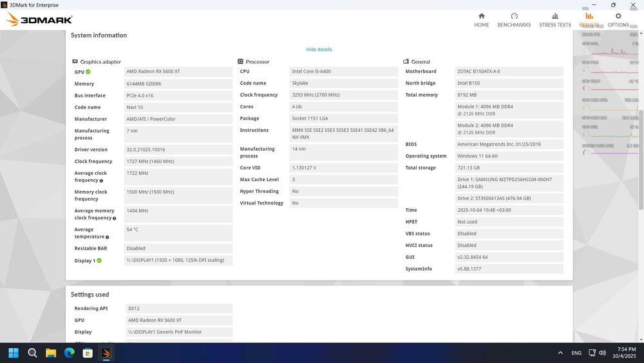The height and width of the screenshot is (363, 644).
Task: Click the green checkmark next to GPU
Action: point(88,72)
